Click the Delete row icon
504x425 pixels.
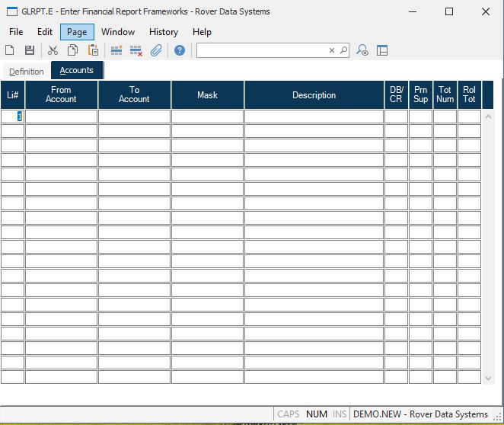pos(136,50)
